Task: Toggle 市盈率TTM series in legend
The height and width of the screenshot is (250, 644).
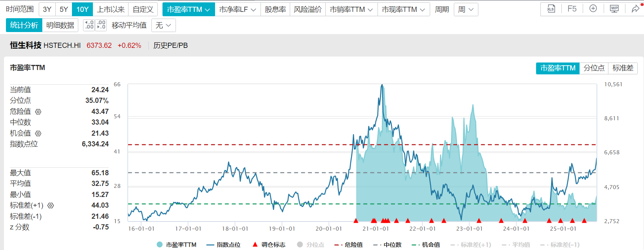Action: [176, 245]
